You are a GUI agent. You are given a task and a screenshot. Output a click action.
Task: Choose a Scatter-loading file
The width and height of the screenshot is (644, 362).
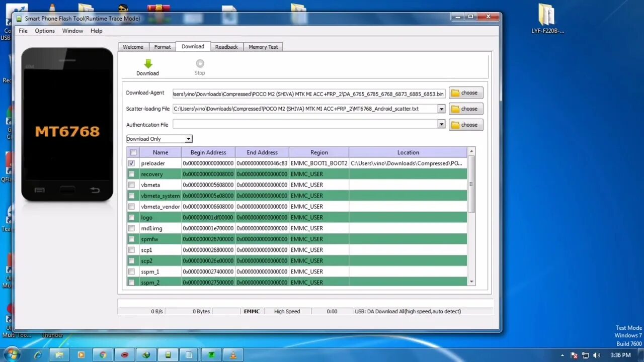[466, 109]
